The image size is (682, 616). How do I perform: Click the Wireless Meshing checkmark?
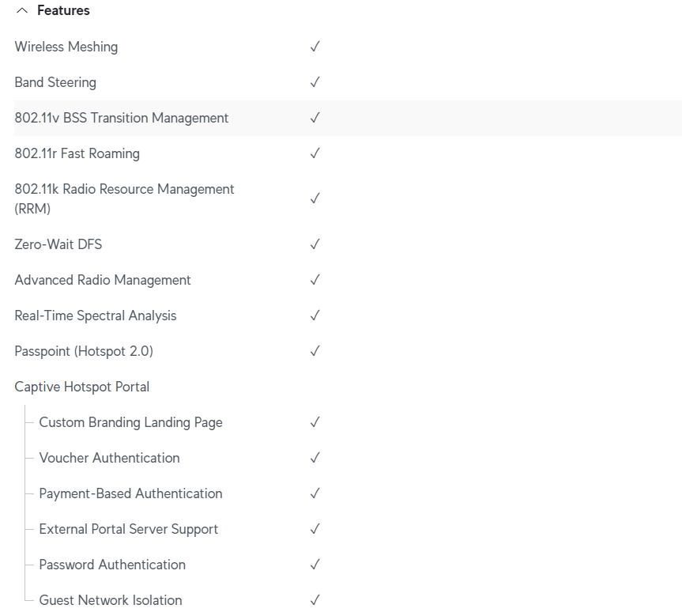[315, 47]
